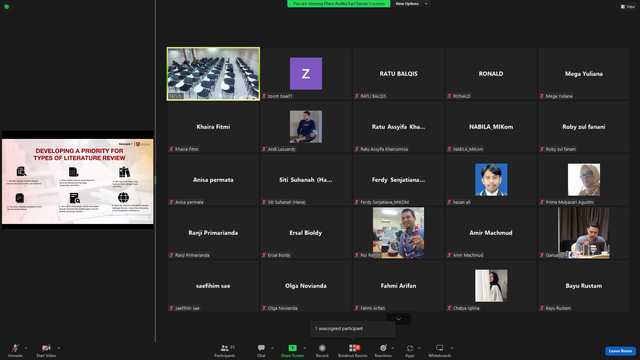Click the 1 unassigned participant popup
The height and width of the screenshot is (360, 640).
(x=353, y=329)
